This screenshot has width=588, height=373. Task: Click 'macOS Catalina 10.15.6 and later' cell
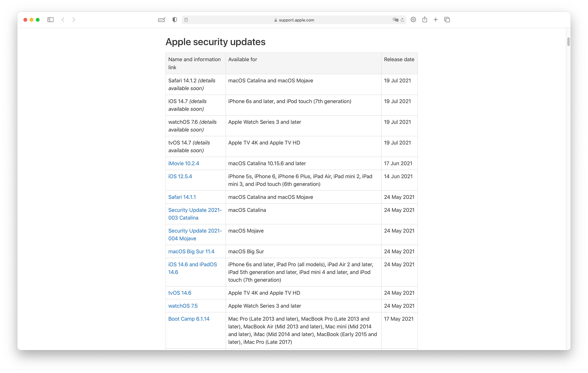303,163
